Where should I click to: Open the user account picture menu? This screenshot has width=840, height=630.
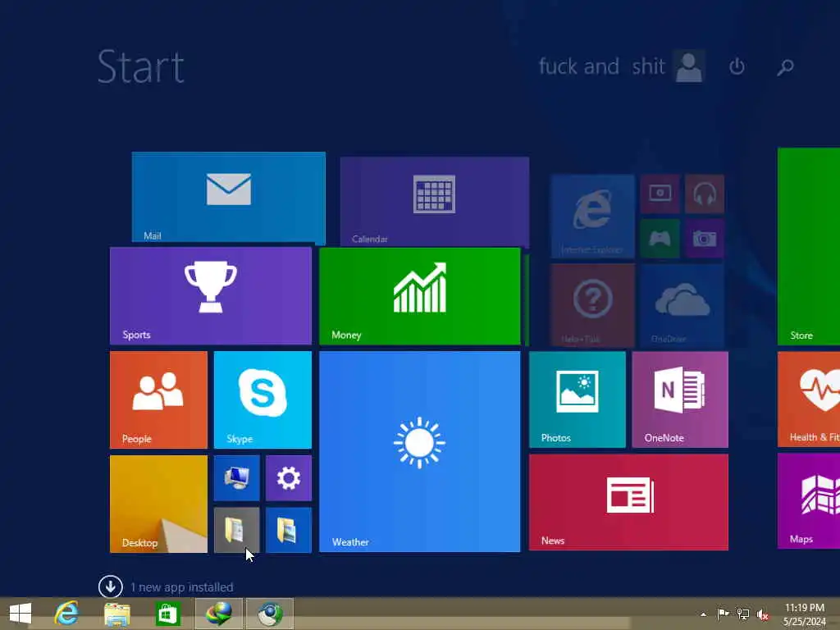click(689, 66)
